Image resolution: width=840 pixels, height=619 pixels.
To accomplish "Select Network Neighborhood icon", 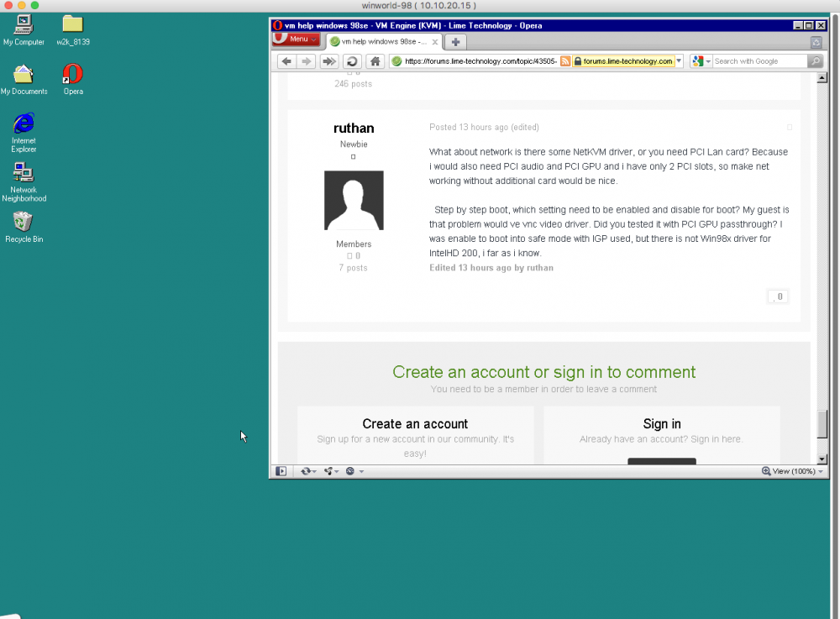I will (x=24, y=182).
